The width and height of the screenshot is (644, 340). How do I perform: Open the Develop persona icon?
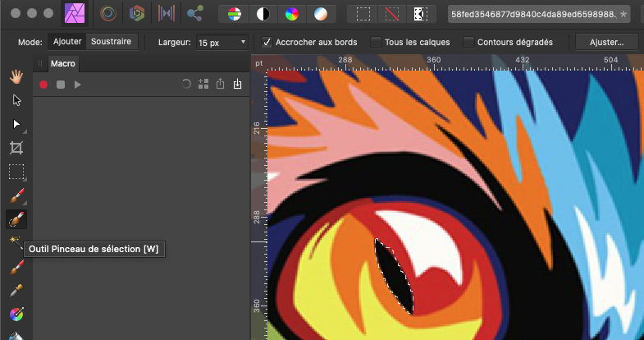pos(137,14)
